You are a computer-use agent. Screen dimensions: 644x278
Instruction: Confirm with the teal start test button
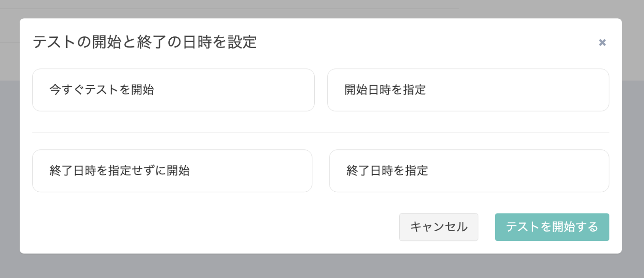552,227
